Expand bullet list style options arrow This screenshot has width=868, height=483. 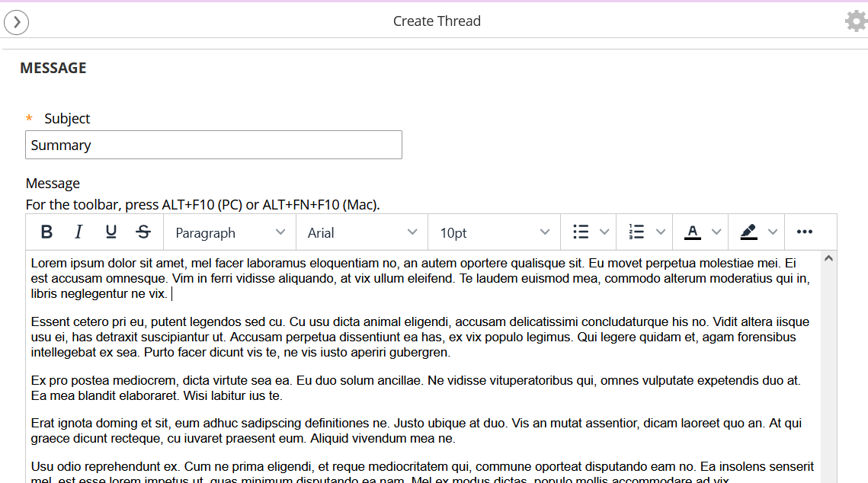point(605,232)
